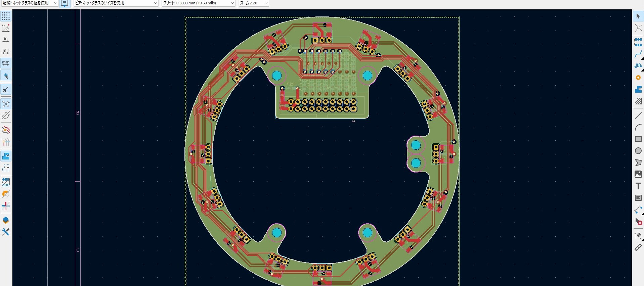Open the track width netclass dropdown
The width and height of the screenshot is (644, 286).
tap(30, 3)
